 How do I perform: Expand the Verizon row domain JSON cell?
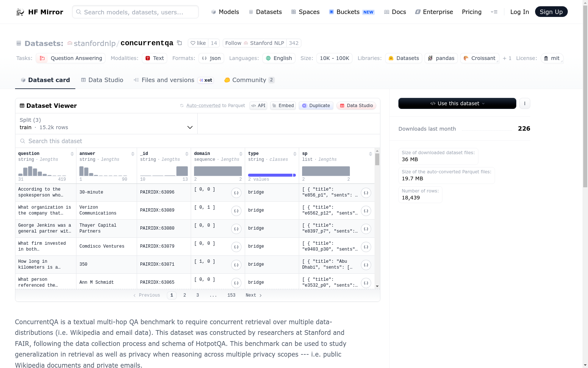point(236,211)
